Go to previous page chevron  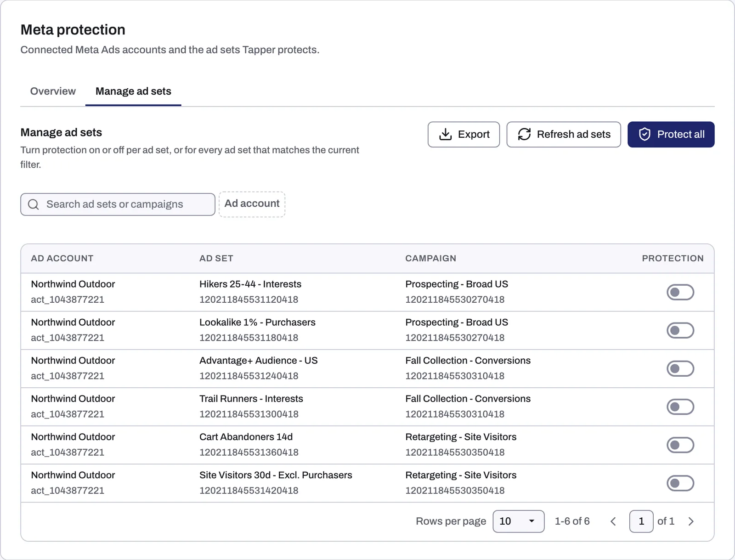(613, 521)
